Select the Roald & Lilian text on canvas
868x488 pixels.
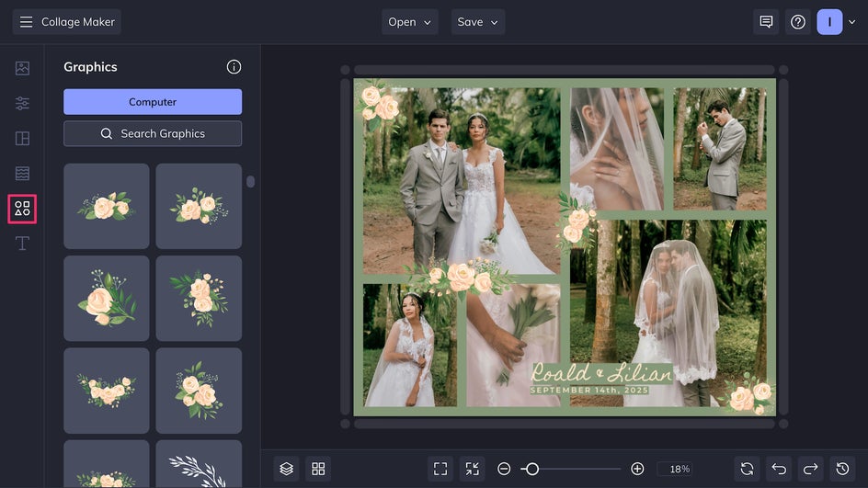tap(601, 373)
